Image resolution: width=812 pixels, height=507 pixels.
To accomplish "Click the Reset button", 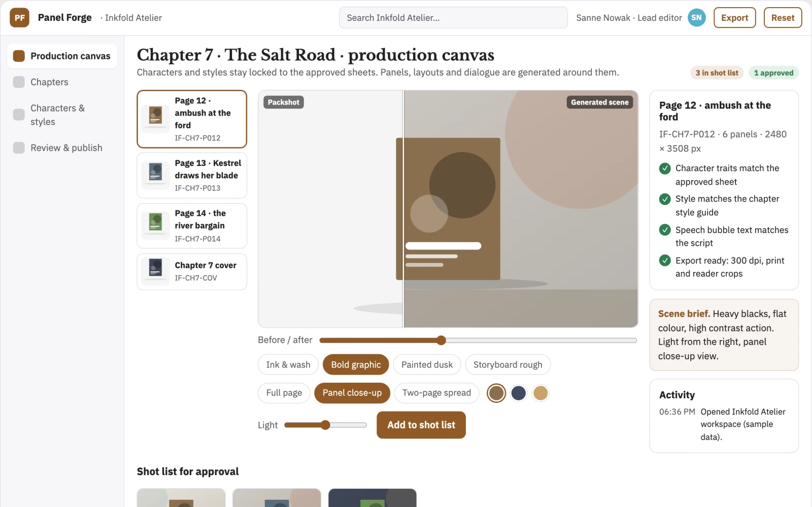I will tap(783, 18).
